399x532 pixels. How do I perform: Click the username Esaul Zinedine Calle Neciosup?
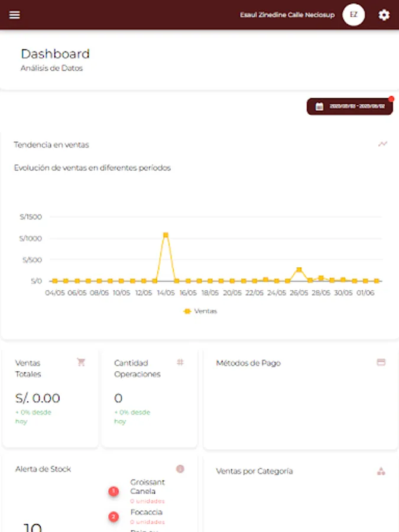pyautogui.click(x=287, y=15)
